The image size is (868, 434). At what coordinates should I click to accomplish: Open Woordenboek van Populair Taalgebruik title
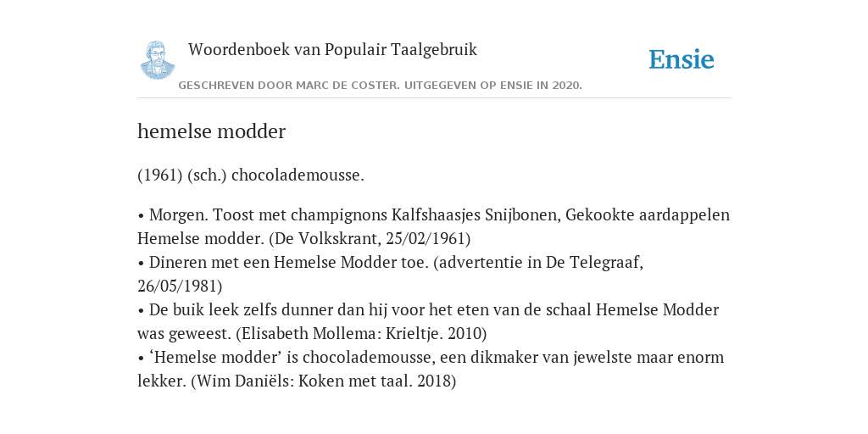click(x=332, y=50)
